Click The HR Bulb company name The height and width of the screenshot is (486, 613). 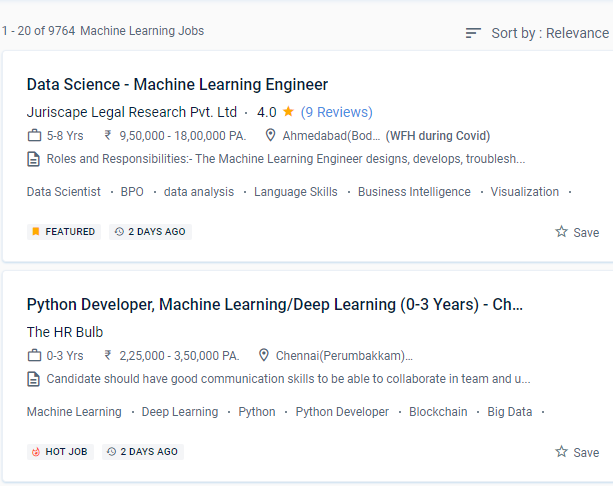(65, 332)
